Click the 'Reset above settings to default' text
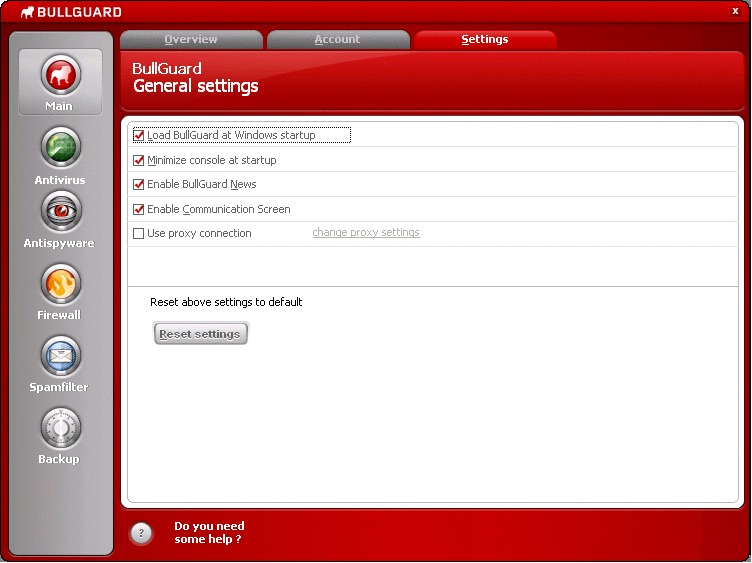 [226, 302]
